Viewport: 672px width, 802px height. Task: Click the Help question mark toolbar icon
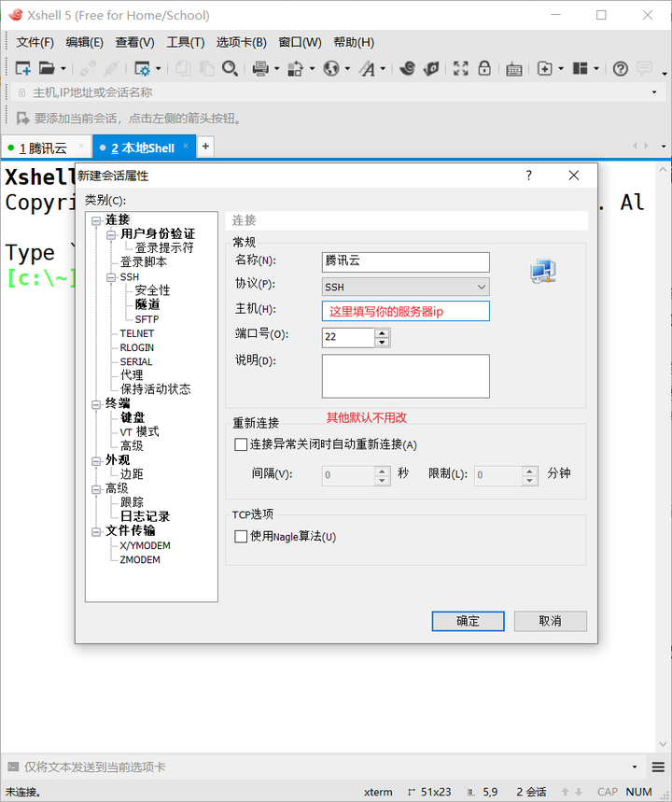(x=621, y=68)
